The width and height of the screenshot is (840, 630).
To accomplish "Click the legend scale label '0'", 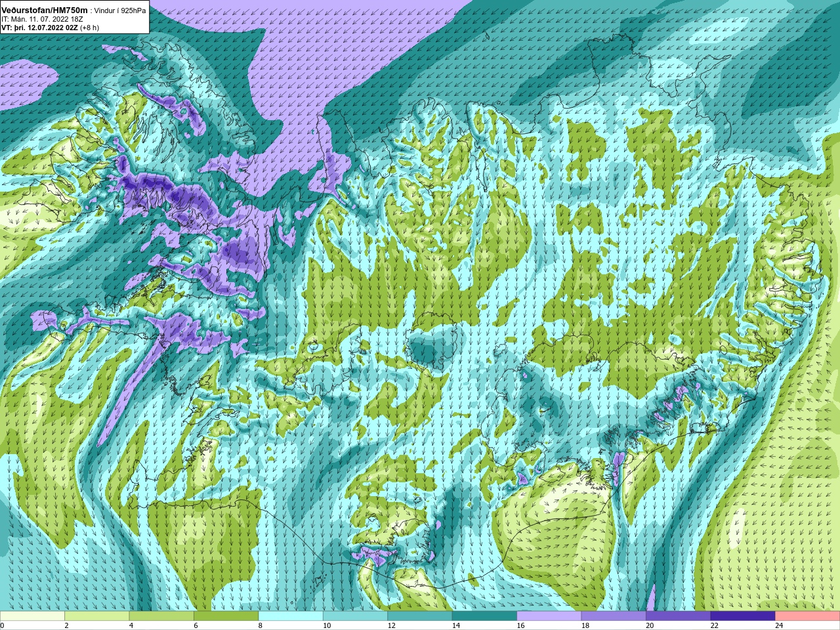I will tap(2, 625).
